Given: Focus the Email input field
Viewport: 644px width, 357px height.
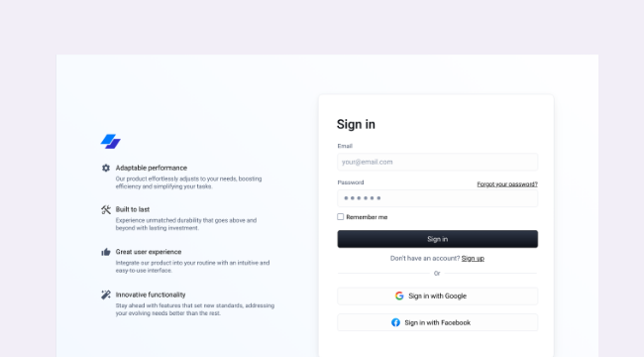Looking at the screenshot, I should 437,162.
